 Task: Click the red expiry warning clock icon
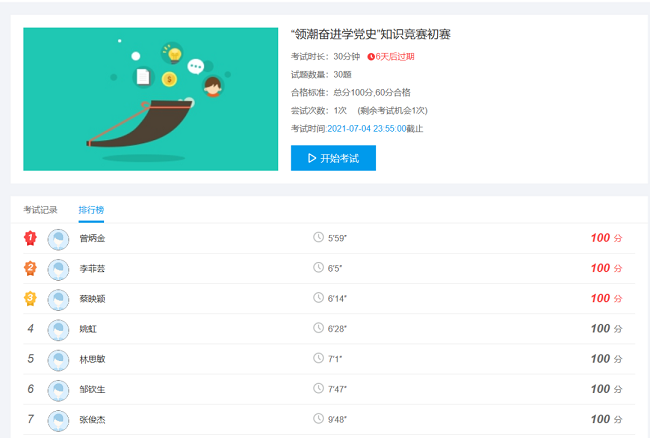pyautogui.click(x=371, y=57)
